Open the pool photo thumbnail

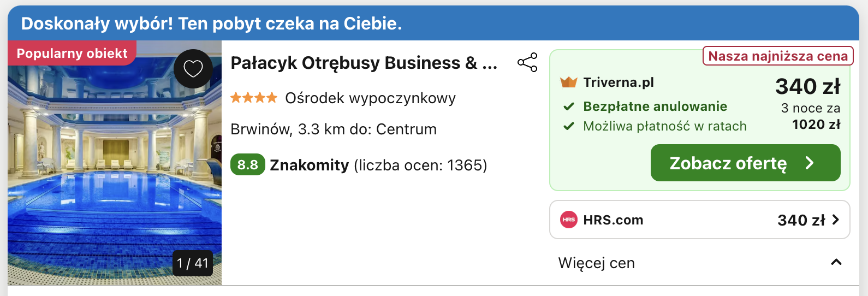pos(115,163)
